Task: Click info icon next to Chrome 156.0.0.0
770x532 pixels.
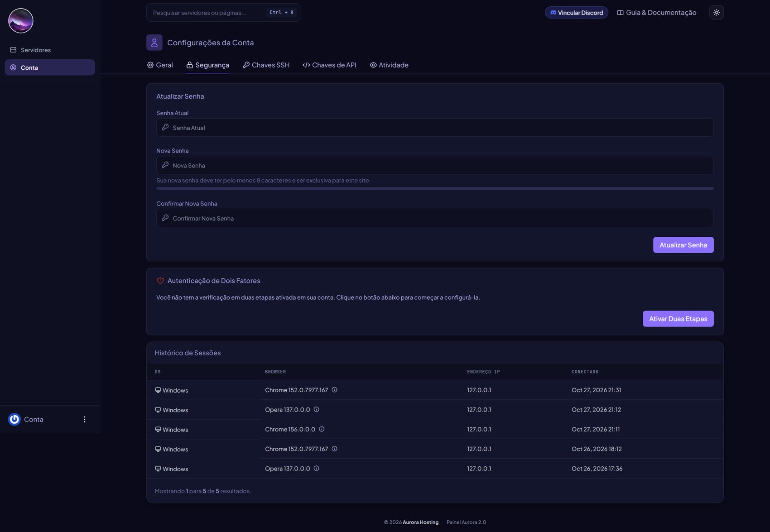Action: pyautogui.click(x=322, y=429)
